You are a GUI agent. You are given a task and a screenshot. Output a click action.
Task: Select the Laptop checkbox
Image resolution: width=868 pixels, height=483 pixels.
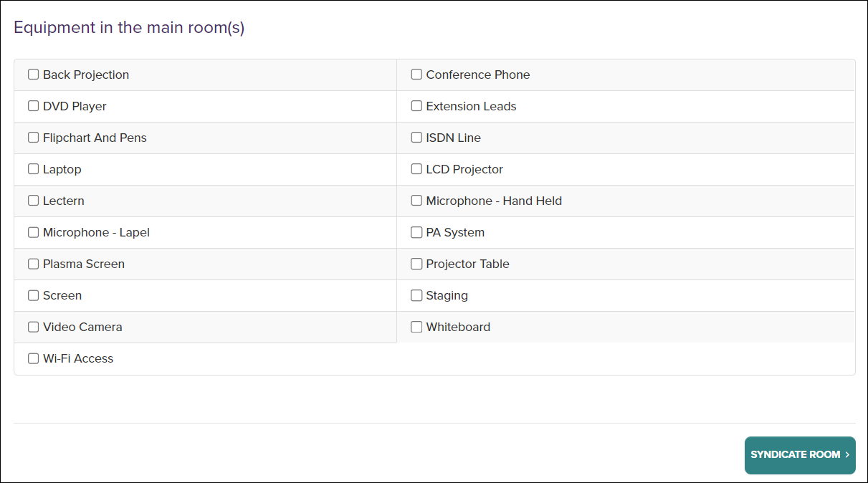33,168
